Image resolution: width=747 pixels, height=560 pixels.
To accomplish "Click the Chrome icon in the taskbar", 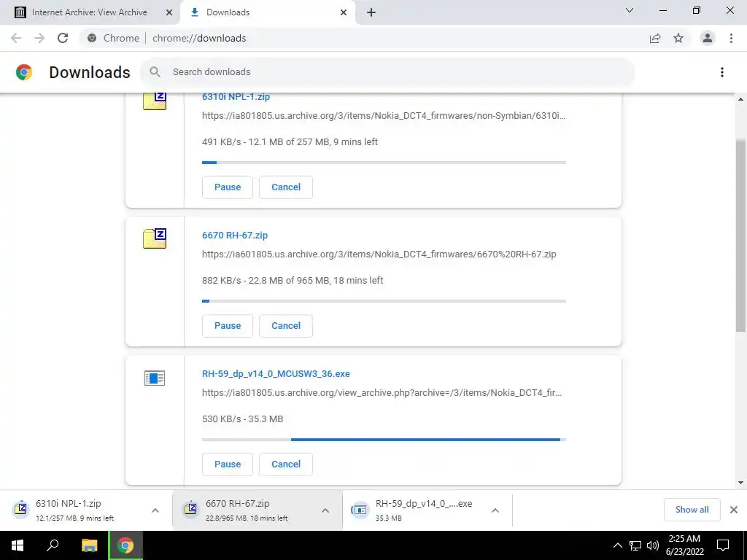I will pos(125,545).
